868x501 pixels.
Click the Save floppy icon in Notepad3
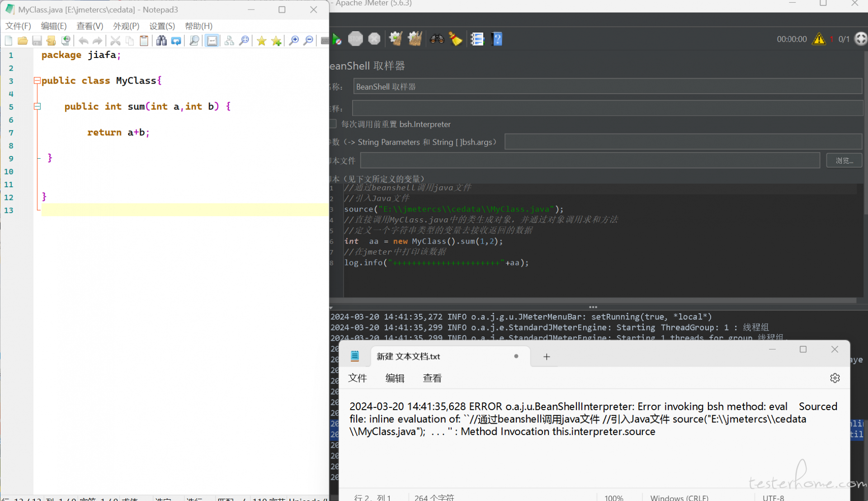(37, 41)
